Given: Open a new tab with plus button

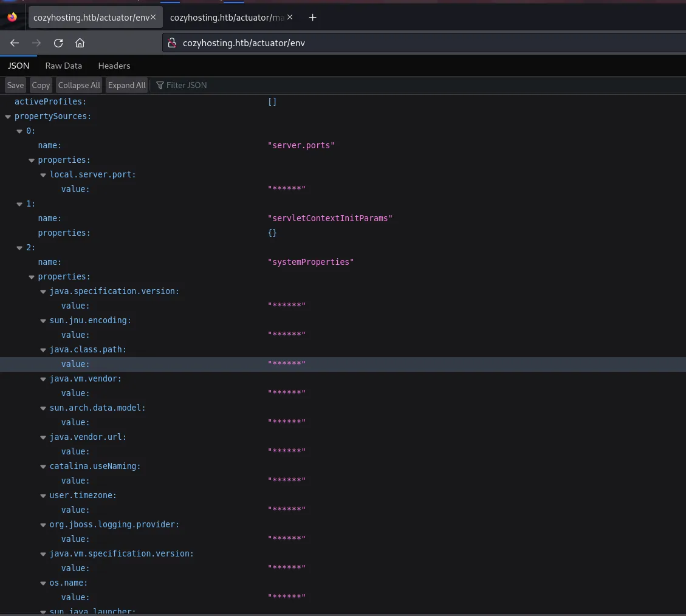Looking at the screenshot, I should coord(312,18).
